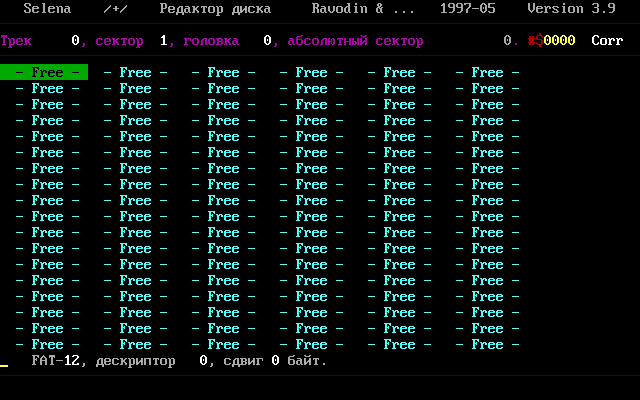Click the абсолютный сектор value
The width and height of the screenshot is (640, 400).
tap(508, 41)
